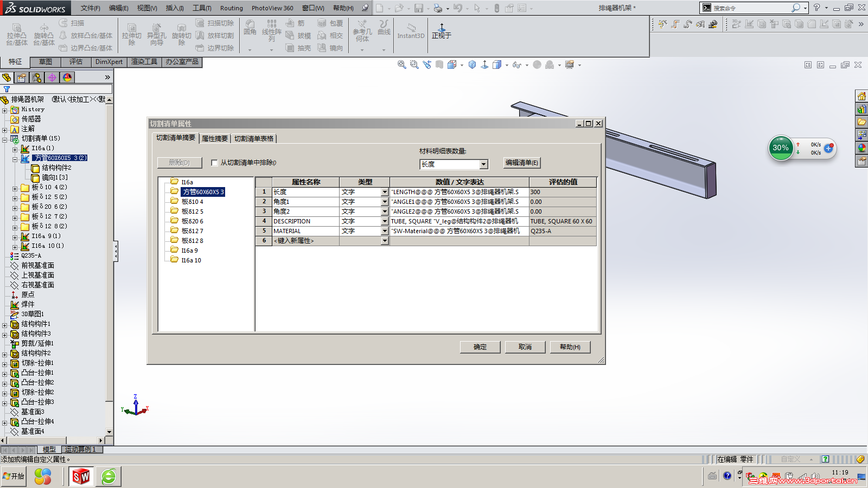Viewport: 868px width, 488px height.
Task: Choose the 筋 rib tool
Action: coord(296,23)
